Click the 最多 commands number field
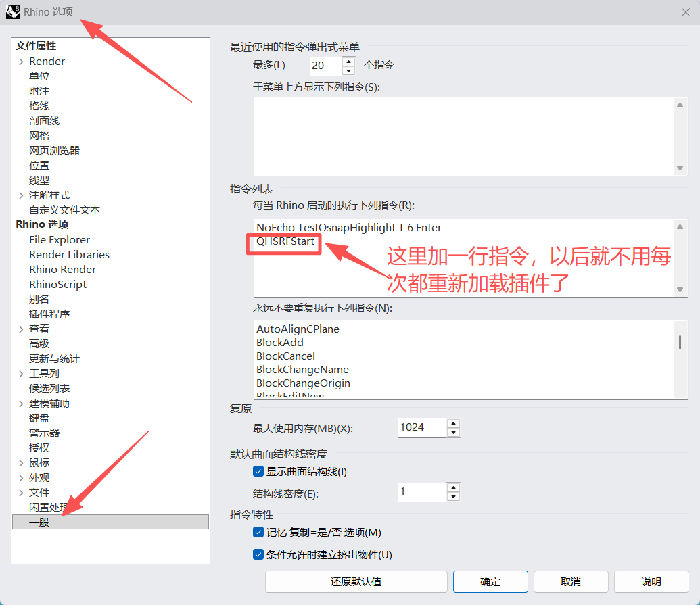The width and height of the screenshot is (700, 605). (x=326, y=66)
